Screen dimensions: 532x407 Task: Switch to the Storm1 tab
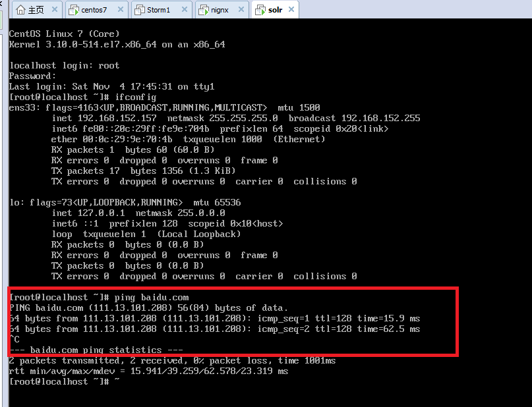point(161,9)
